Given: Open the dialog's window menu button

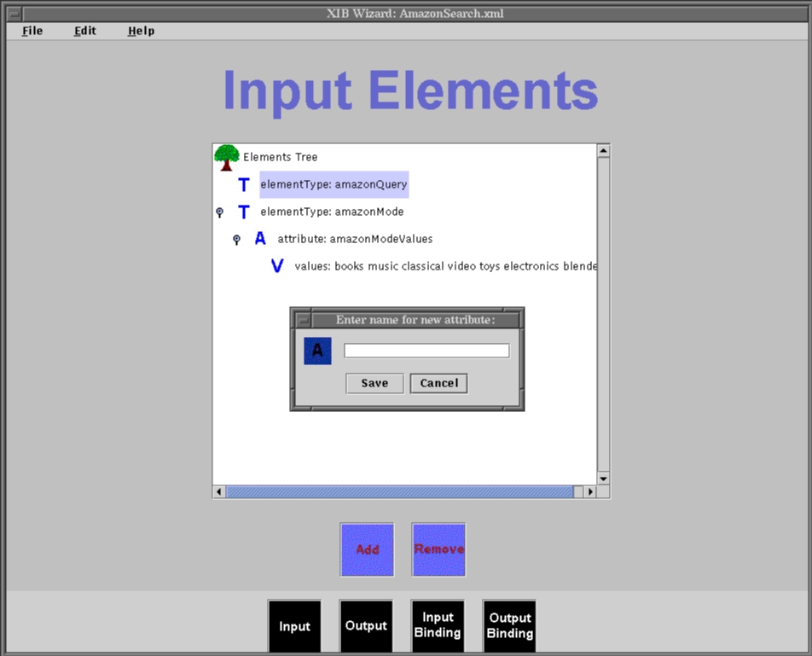Looking at the screenshot, I should tap(304, 320).
